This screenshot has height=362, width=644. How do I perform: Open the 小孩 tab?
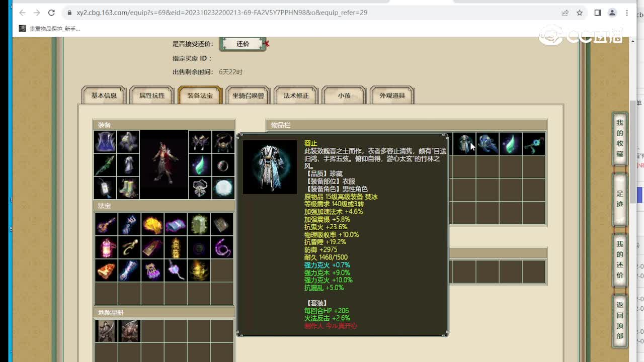pyautogui.click(x=344, y=95)
